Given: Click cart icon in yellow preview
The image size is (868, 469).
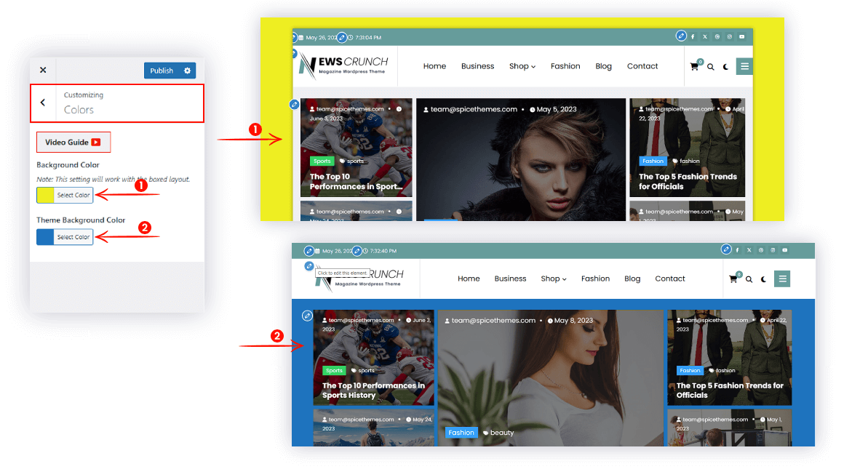Looking at the screenshot, I should [695, 66].
